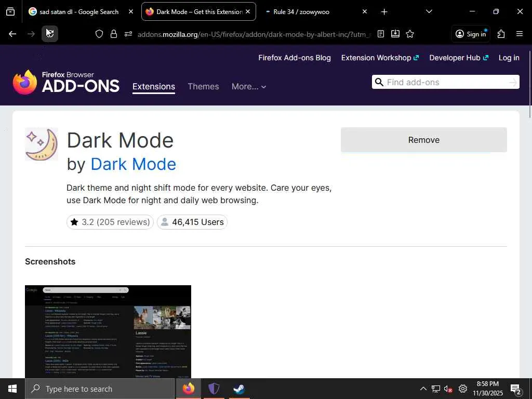Viewport: 532px width, 399px height.
Task: Open Steam from the taskbar
Action: [239, 389]
